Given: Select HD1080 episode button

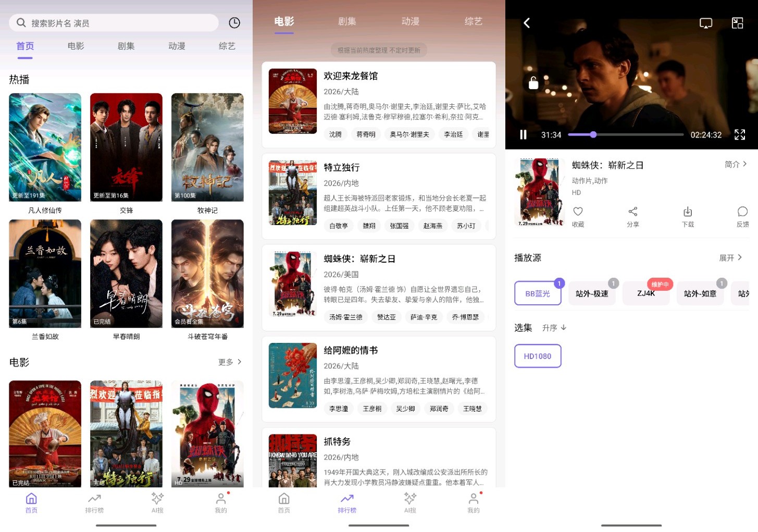Looking at the screenshot, I should point(538,356).
